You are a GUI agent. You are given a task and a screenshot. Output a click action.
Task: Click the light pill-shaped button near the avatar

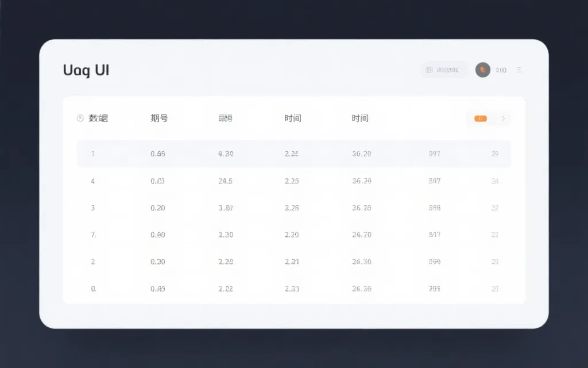pyautogui.click(x=443, y=70)
